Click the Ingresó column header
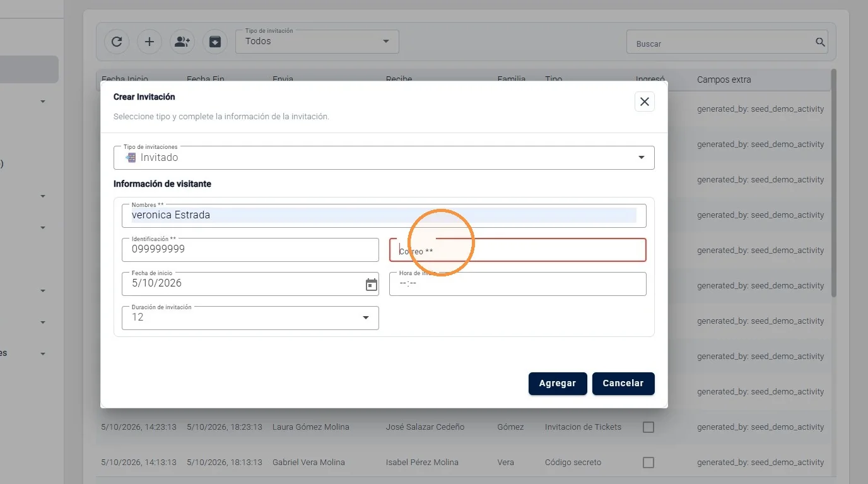 click(x=650, y=80)
